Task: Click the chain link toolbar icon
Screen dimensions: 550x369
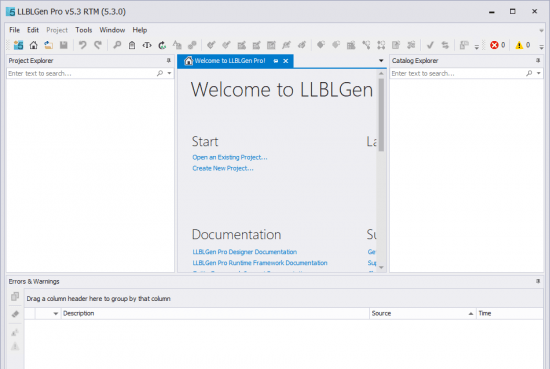Action: click(192, 45)
